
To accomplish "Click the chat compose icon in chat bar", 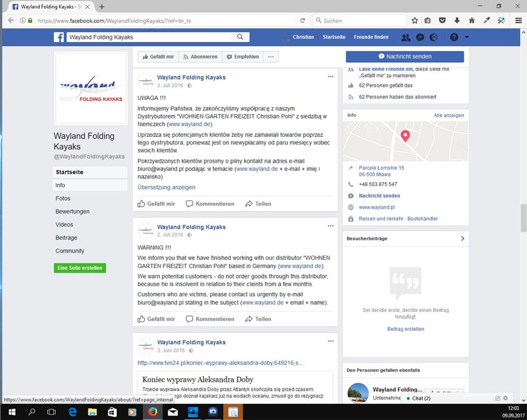I will click(x=498, y=398).
